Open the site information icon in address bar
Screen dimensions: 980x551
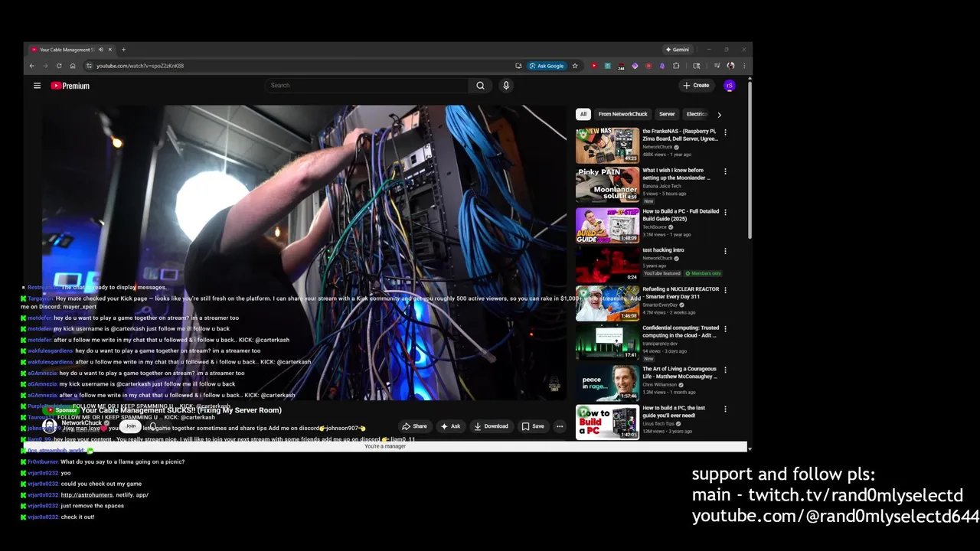pyautogui.click(x=89, y=66)
